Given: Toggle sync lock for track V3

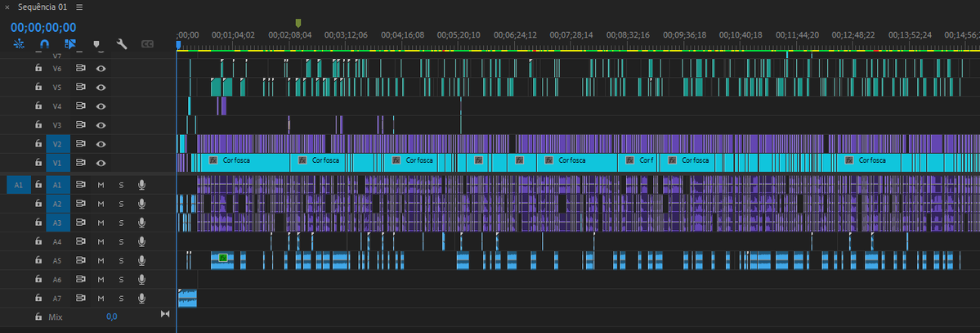Looking at the screenshot, I should pos(80,124).
